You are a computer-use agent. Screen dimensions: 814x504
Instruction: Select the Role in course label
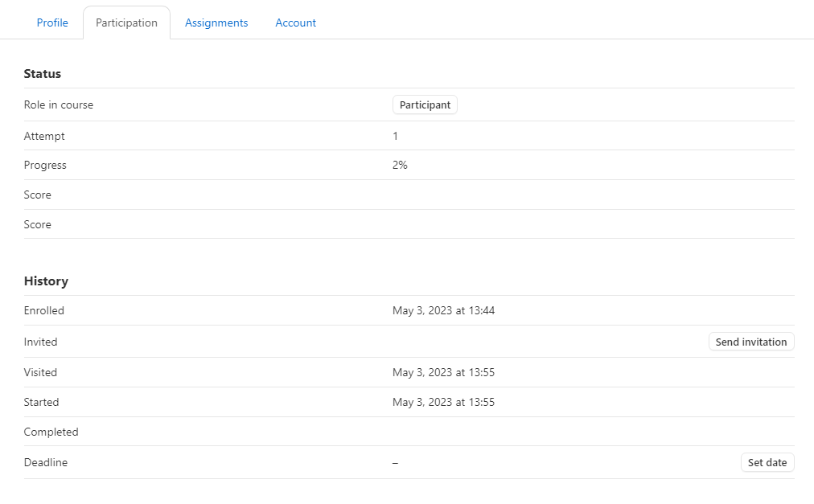pyautogui.click(x=59, y=105)
